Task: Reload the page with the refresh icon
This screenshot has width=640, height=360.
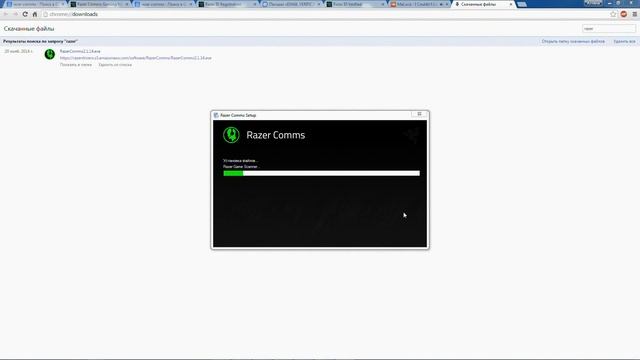Action: [25, 14]
